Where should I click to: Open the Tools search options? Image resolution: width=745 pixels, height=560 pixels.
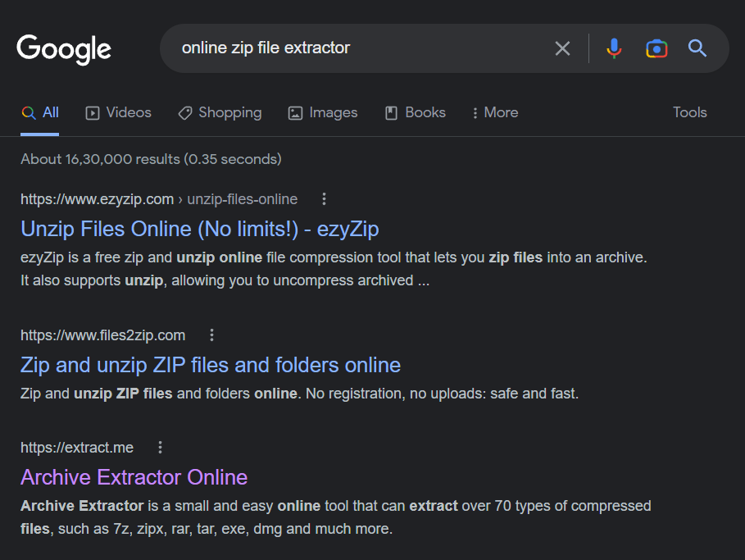click(689, 112)
